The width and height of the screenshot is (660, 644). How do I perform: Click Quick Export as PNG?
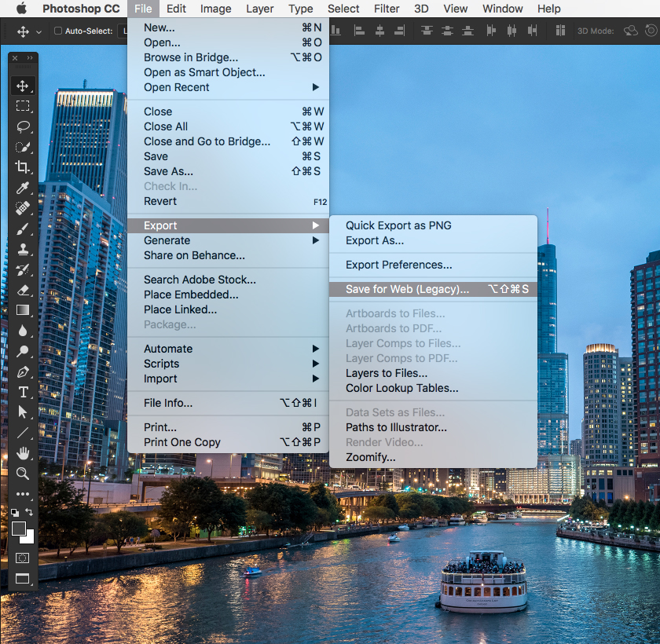pyautogui.click(x=398, y=225)
